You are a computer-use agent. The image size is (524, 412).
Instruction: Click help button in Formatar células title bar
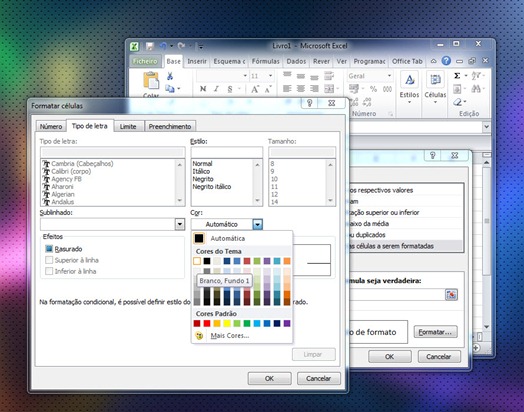[309, 103]
